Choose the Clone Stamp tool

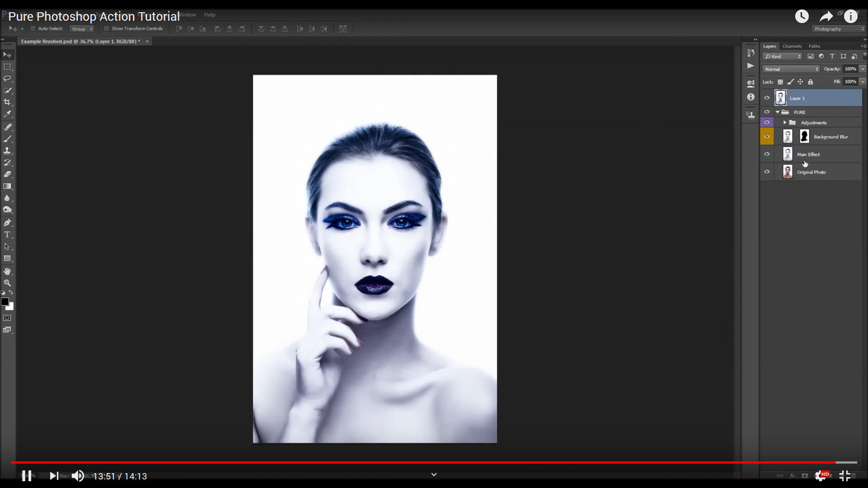(7, 150)
